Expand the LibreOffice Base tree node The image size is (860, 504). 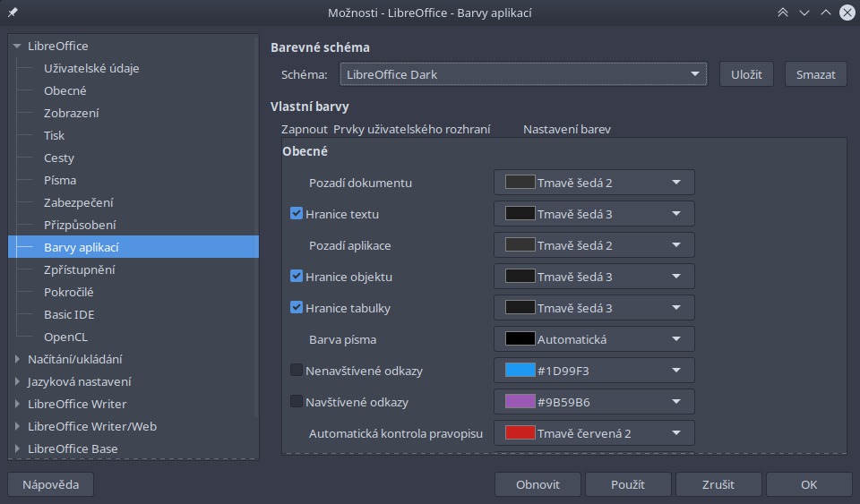tap(17, 448)
